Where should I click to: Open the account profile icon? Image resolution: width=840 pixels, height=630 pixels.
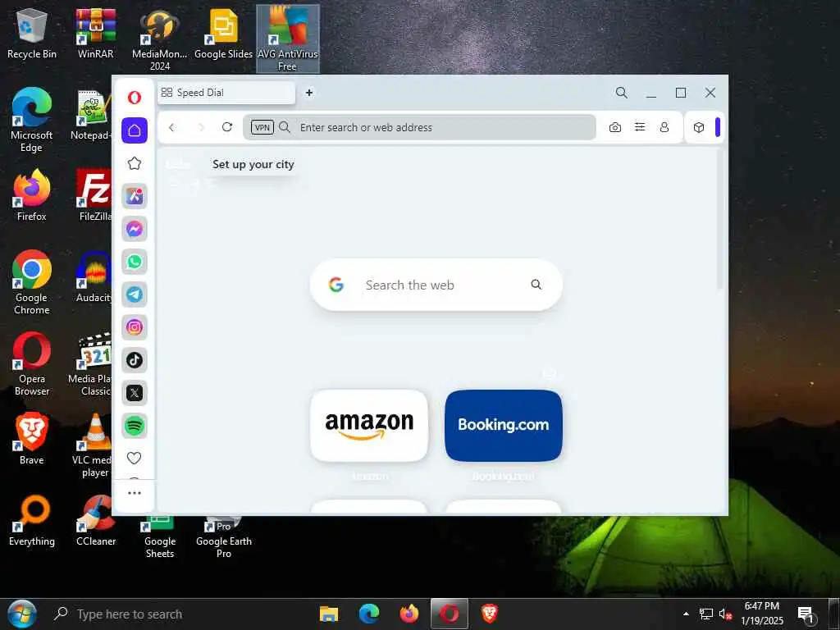[664, 127]
